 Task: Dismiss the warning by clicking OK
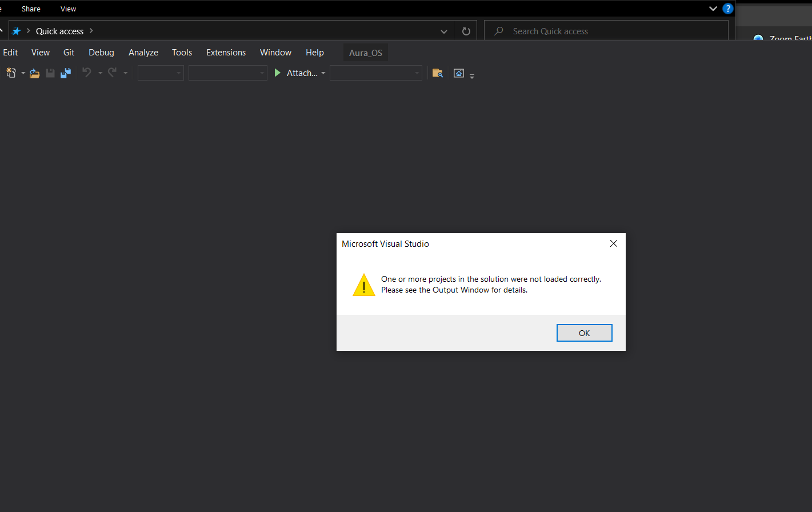tap(584, 333)
